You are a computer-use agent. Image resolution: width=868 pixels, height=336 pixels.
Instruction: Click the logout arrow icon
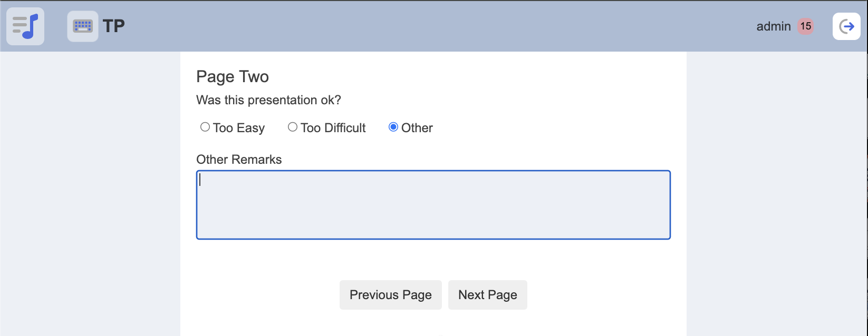click(x=846, y=26)
